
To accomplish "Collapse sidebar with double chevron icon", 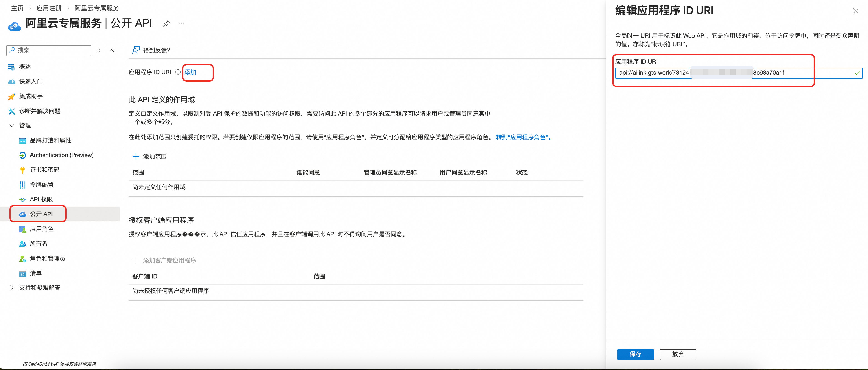I will pos(112,50).
